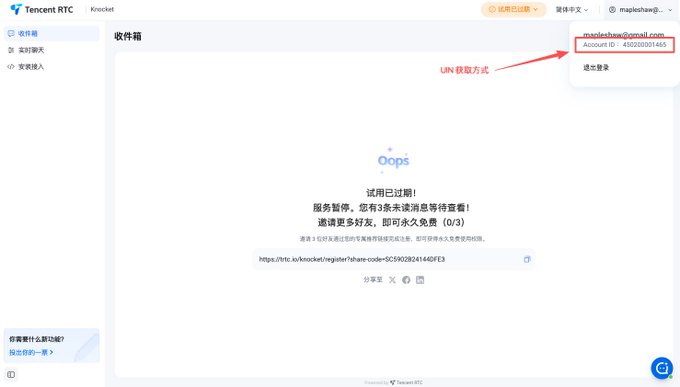
Task: Go to 实时聊天 in sidebar
Action: click(x=51, y=50)
